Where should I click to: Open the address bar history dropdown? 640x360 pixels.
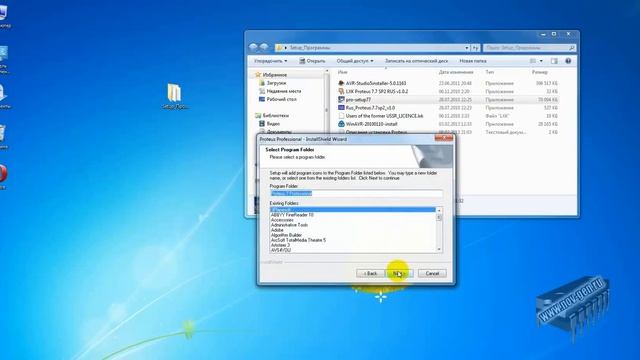467,48
